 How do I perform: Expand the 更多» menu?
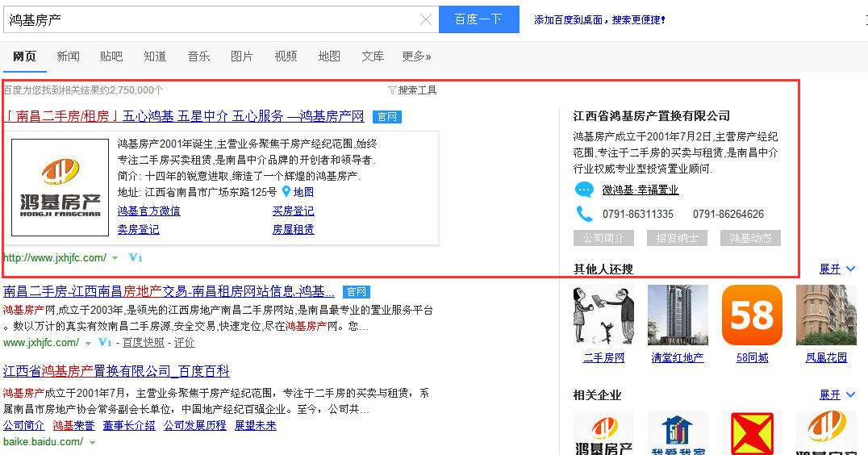click(416, 56)
